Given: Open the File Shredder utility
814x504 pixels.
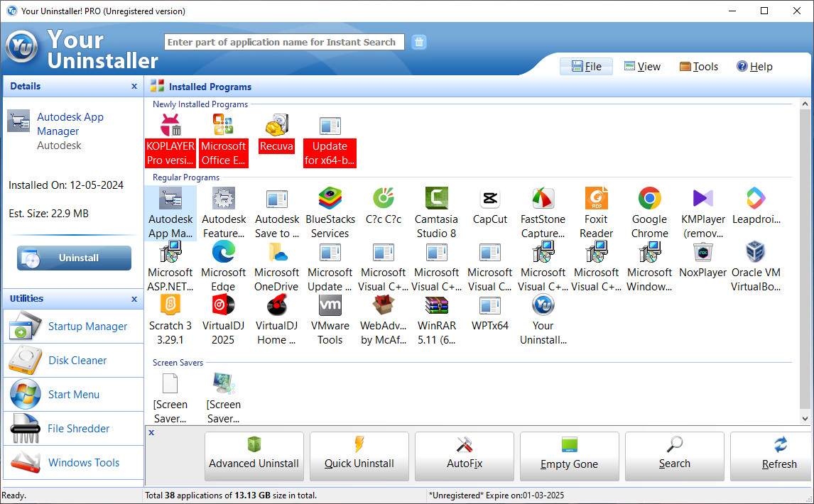Looking at the screenshot, I should tap(77, 428).
